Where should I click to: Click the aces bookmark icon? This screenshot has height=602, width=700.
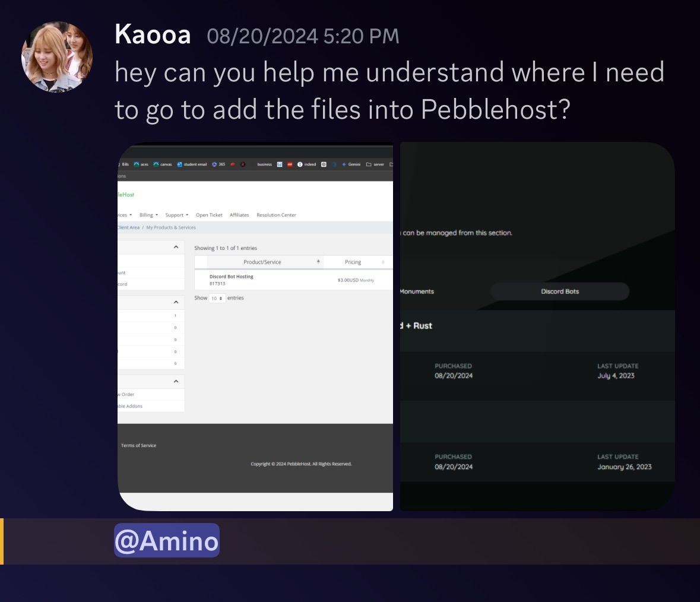[137, 164]
